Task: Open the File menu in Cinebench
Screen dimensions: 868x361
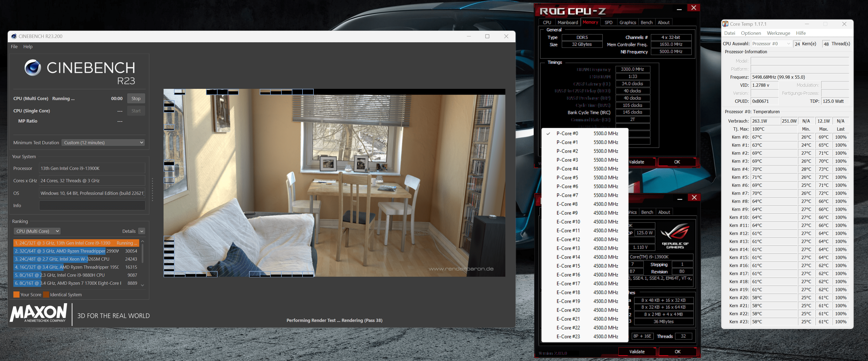Action: [x=14, y=47]
